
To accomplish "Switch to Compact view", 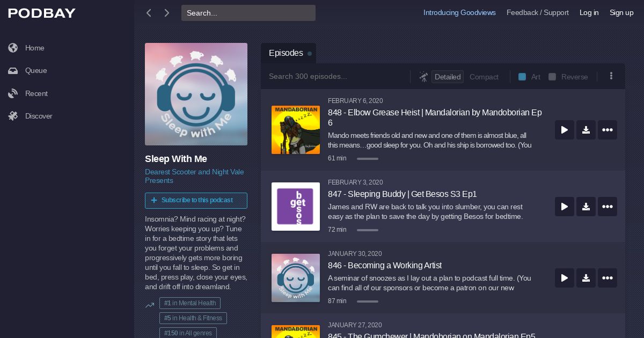I will (x=484, y=77).
